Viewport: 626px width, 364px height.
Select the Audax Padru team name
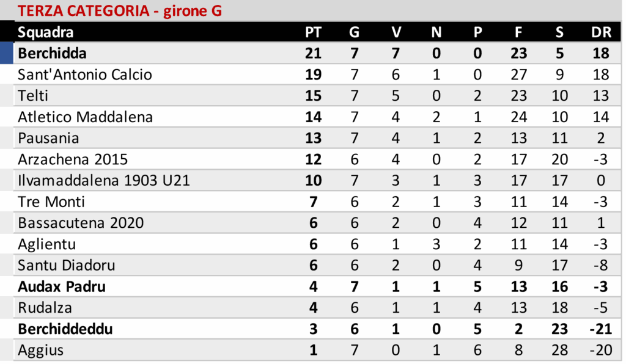click(62, 286)
